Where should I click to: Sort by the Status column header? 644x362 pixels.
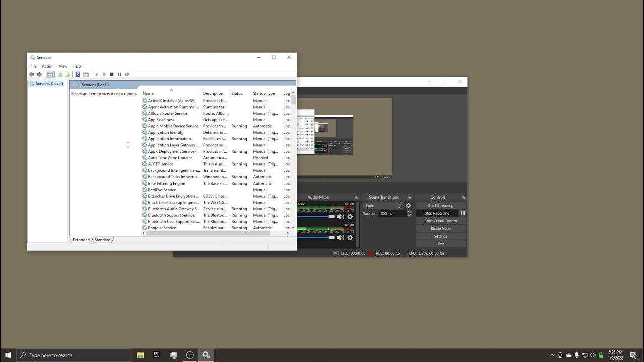(240, 93)
